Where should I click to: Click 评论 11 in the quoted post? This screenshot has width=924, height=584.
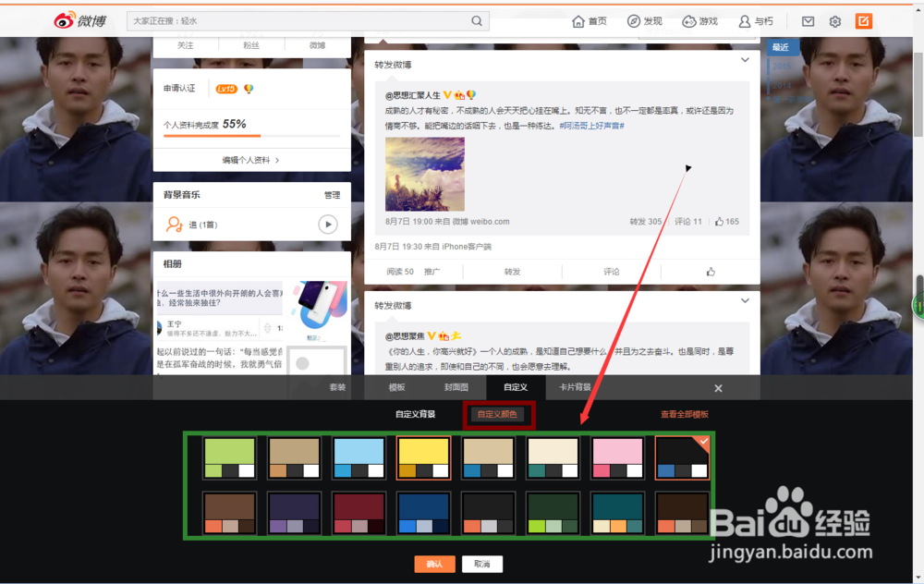tap(687, 222)
